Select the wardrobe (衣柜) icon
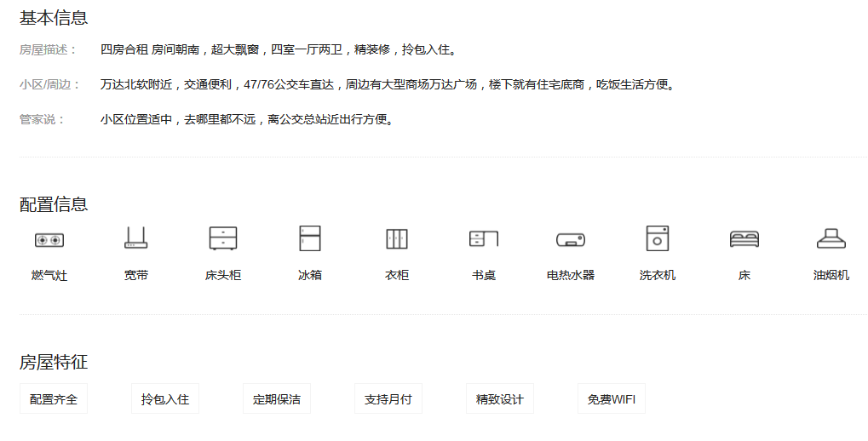Viewport: 868px width, 441px height. (x=397, y=238)
